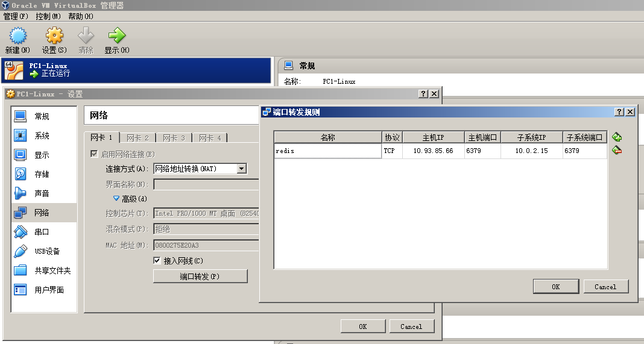Open the Adapter Type dropdown
The image size is (644, 344).
206,213
